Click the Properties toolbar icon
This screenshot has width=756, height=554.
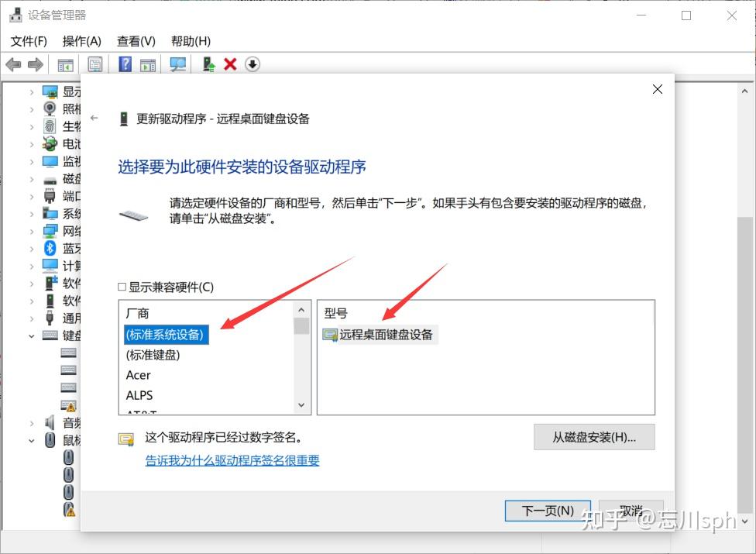pos(94,64)
